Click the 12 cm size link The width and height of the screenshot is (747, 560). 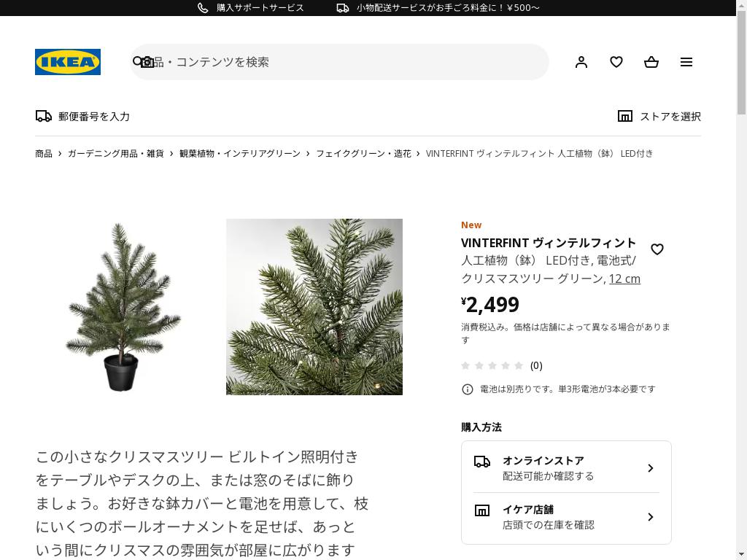tap(624, 279)
